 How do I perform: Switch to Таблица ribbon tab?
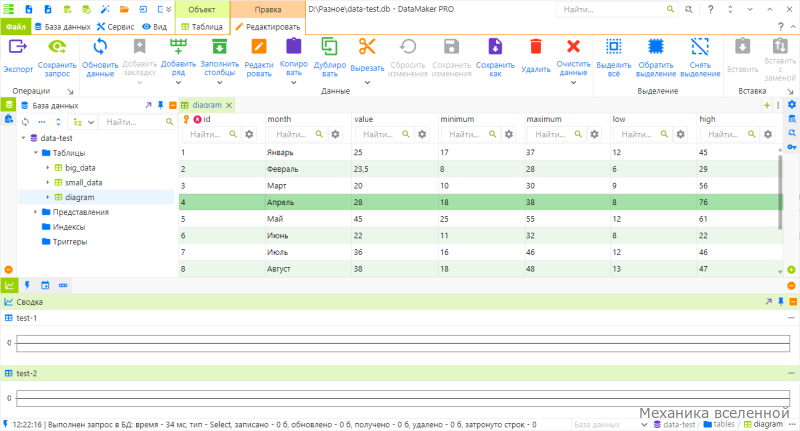coord(202,27)
